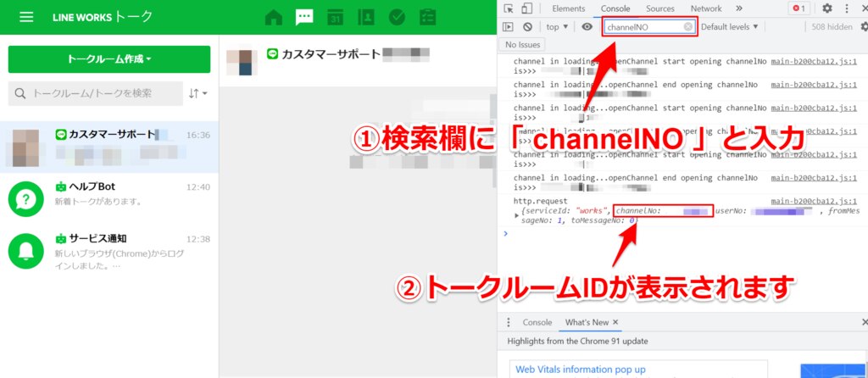The image size is (868, 378).
Task: Open the ヘルプBot conversation
Action: [x=109, y=198]
